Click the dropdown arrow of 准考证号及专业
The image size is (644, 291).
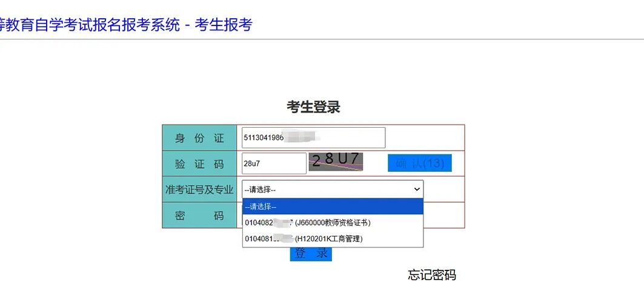click(417, 189)
